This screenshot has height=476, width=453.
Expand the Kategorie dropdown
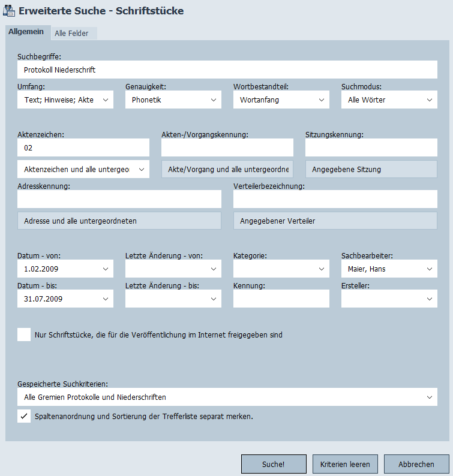pos(281,269)
